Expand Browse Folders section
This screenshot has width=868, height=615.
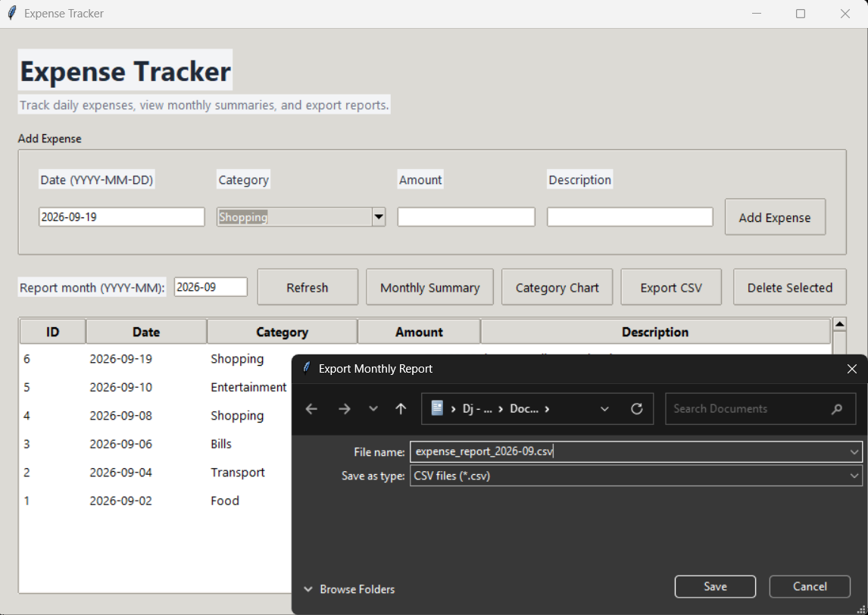click(349, 589)
